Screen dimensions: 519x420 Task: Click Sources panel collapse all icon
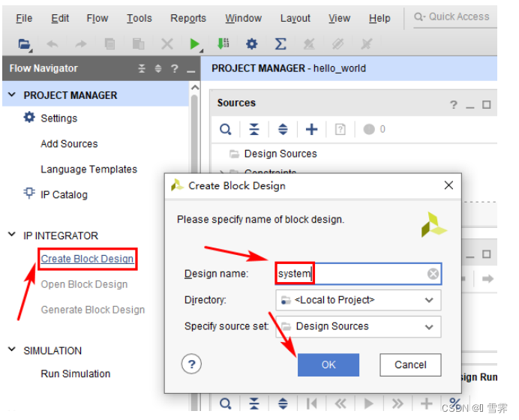[x=254, y=129]
